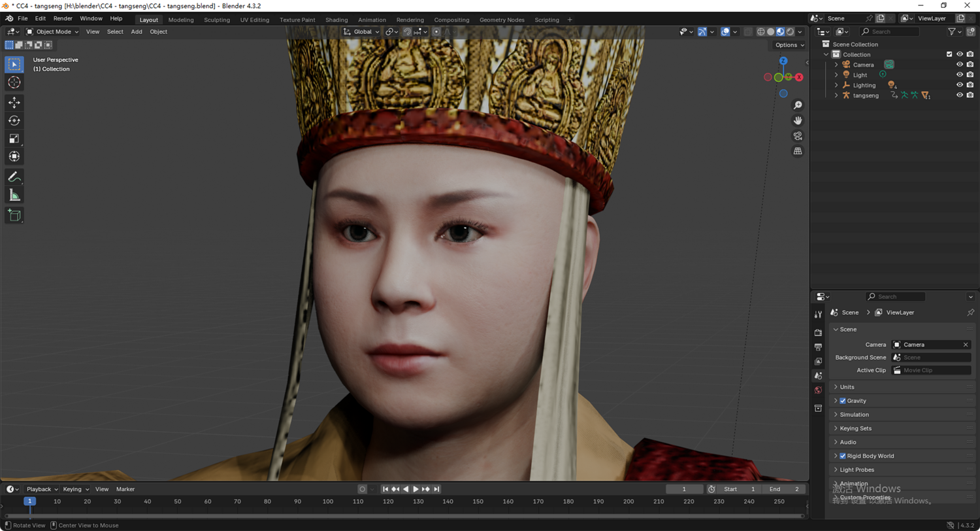Switch to the Shading workspace tab
The image size is (980, 531).
336,20
